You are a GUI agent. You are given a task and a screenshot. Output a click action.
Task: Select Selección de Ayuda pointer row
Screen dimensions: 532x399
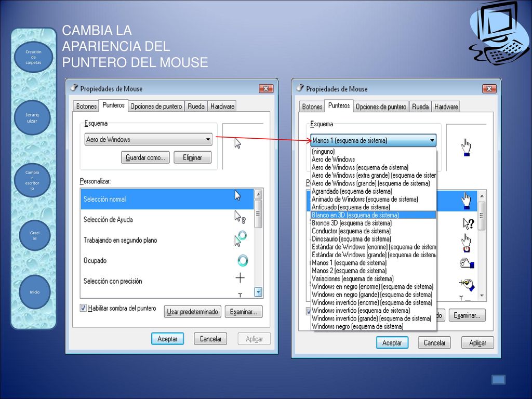pyautogui.click(x=167, y=220)
